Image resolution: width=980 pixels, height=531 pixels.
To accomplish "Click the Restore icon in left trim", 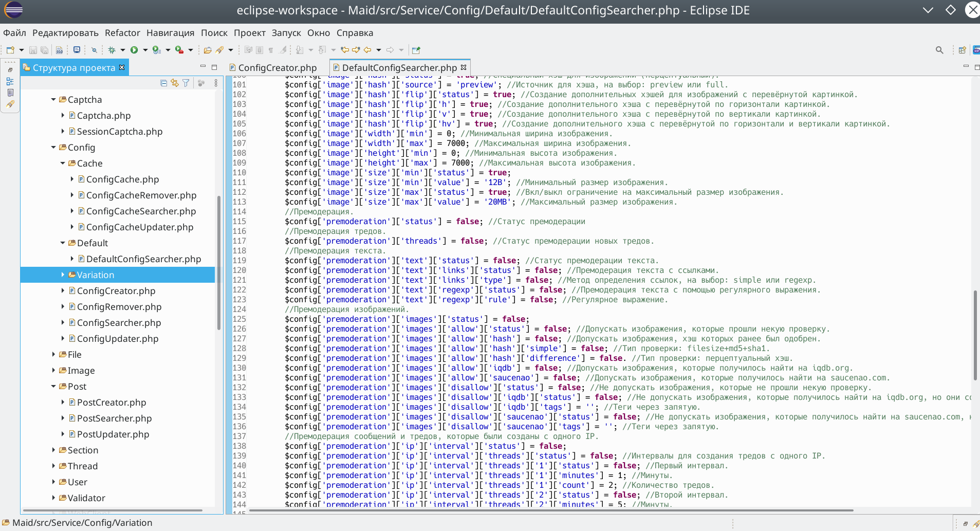I will click(10, 70).
